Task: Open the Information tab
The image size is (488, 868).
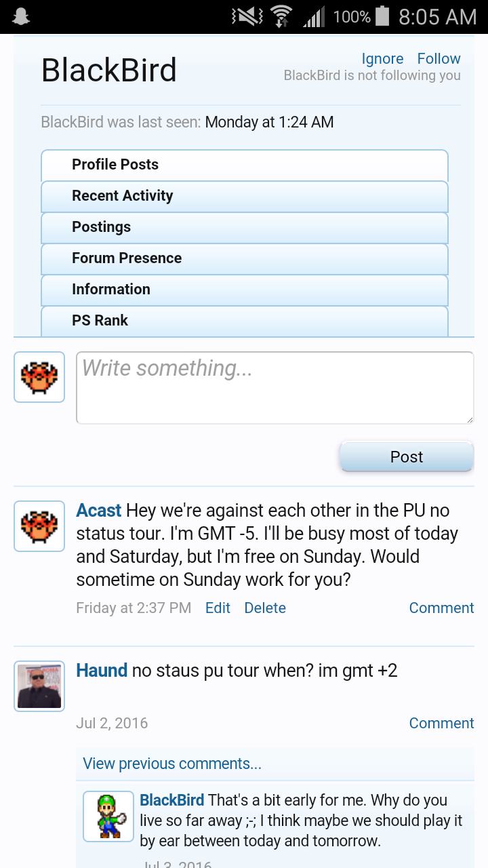Action: tap(111, 290)
